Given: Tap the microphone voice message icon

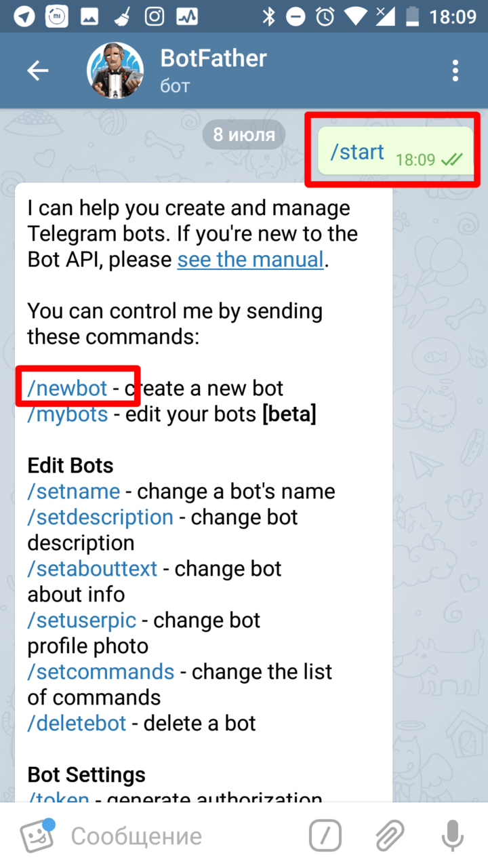Looking at the screenshot, I should (x=452, y=835).
